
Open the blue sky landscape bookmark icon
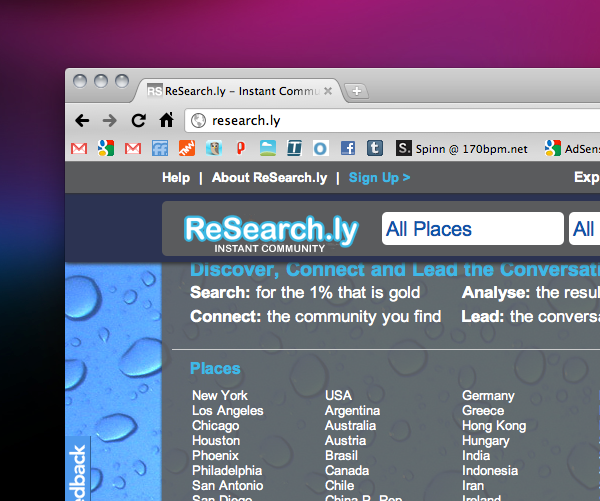click(268, 148)
